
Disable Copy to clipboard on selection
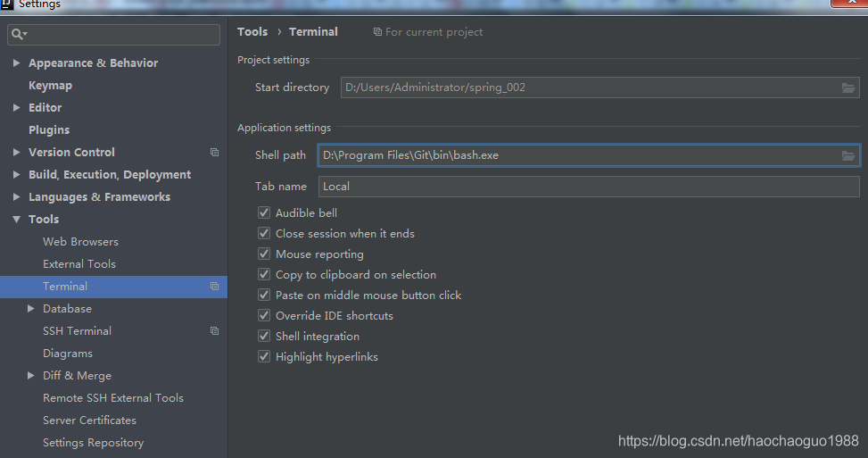click(264, 274)
